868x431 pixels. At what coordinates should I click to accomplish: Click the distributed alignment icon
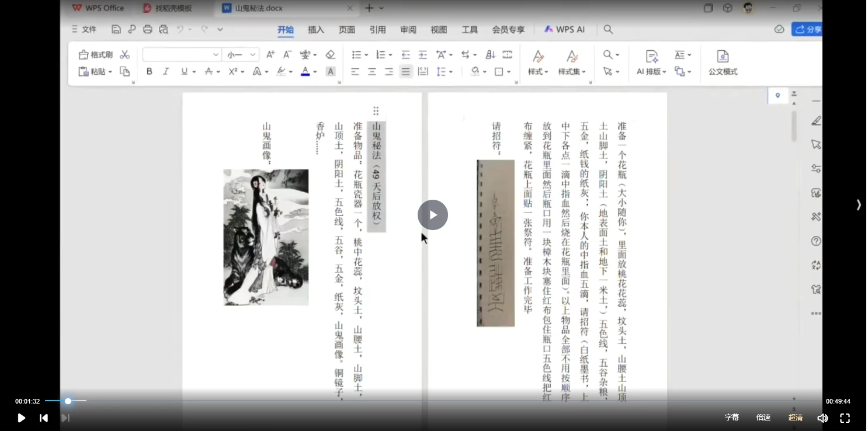tap(423, 71)
